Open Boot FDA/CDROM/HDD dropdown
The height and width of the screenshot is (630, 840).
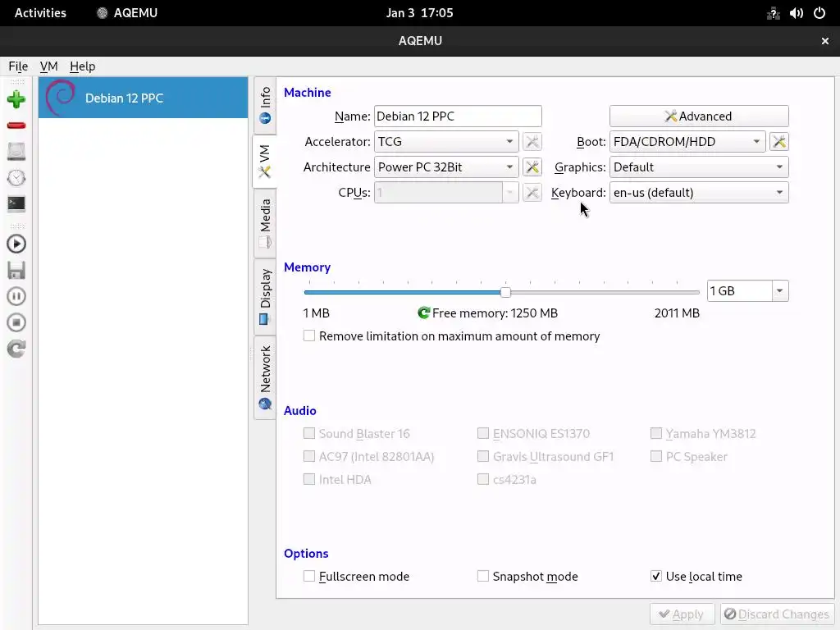pos(687,142)
